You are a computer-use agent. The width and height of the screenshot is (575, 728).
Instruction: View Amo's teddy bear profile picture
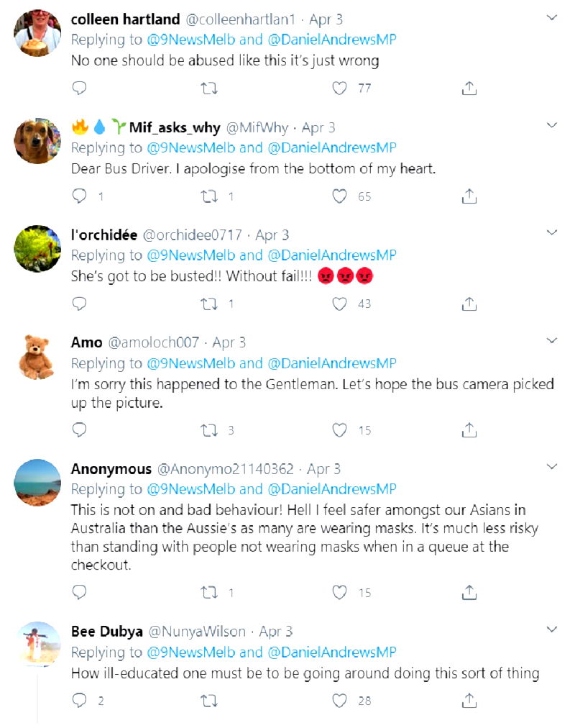point(37,357)
